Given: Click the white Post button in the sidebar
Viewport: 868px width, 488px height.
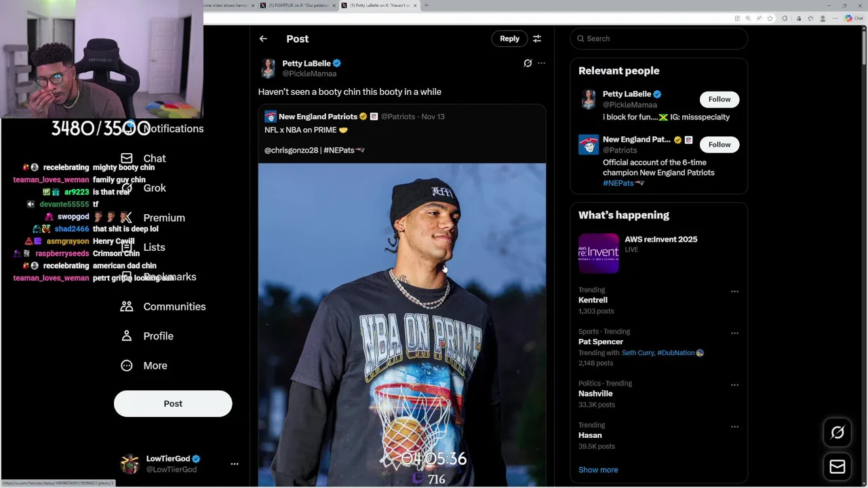Looking at the screenshot, I should click(173, 403).
